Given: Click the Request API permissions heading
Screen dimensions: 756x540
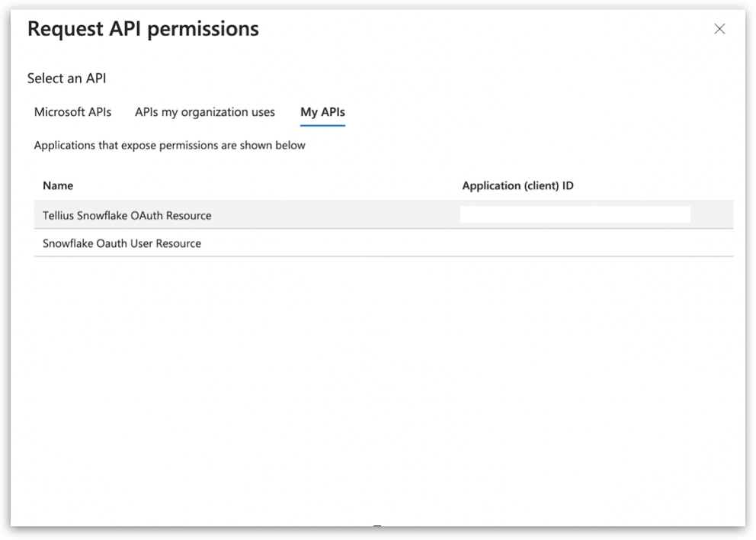Looking at the screenshot, I should 143,29.
